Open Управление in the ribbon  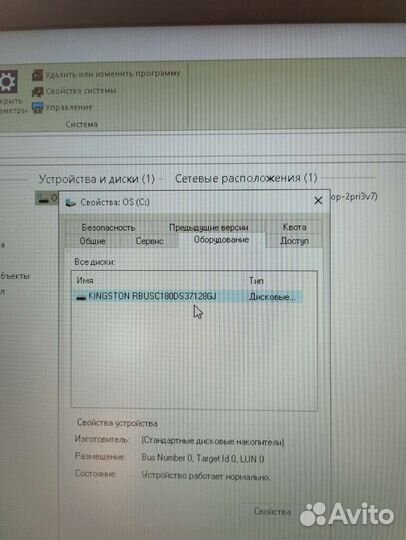point(69,107)
